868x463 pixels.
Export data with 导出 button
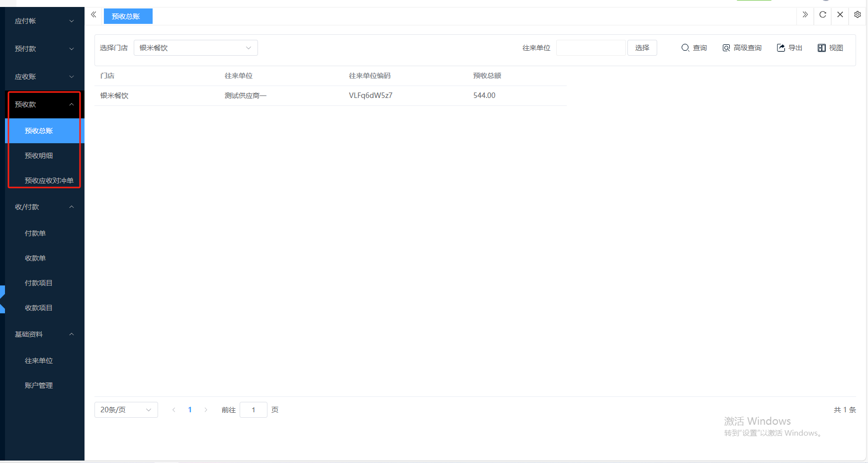point(789,48)
